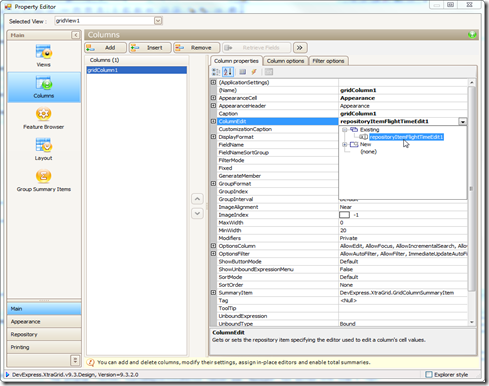Click the MinWidth value 20
This screenshot has width=489, height=386.
coord(343,230)
